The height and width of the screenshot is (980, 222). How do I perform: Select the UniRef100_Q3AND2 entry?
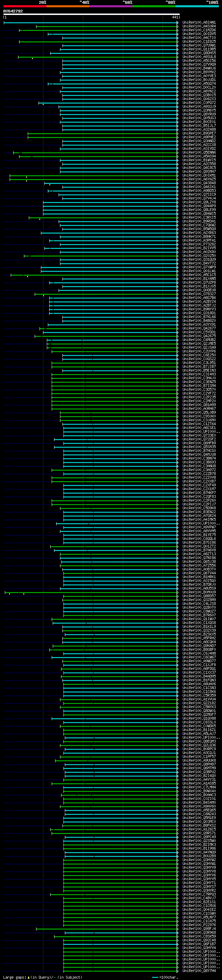199,141
